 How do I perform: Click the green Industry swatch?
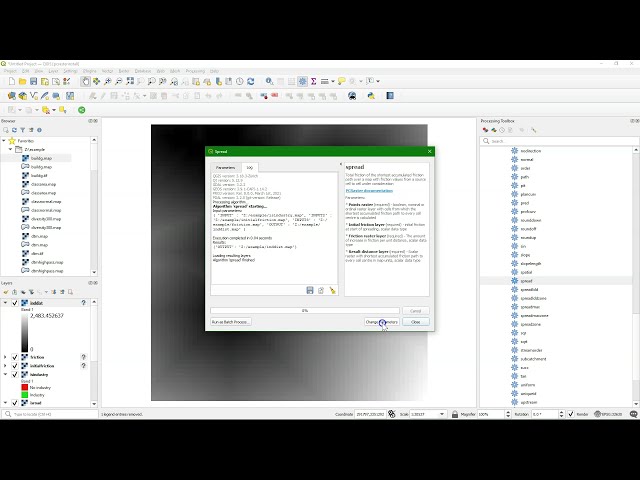pyautogui.click(x=24, y=395)
